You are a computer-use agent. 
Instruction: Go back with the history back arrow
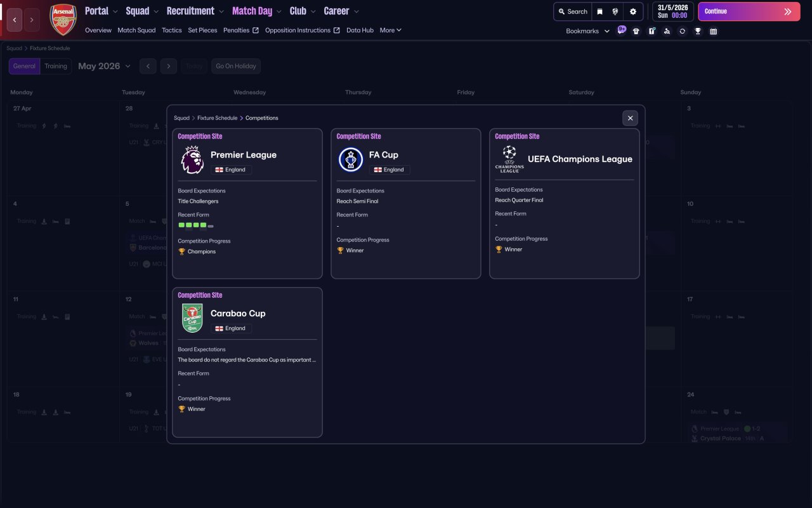coord(15,20)
